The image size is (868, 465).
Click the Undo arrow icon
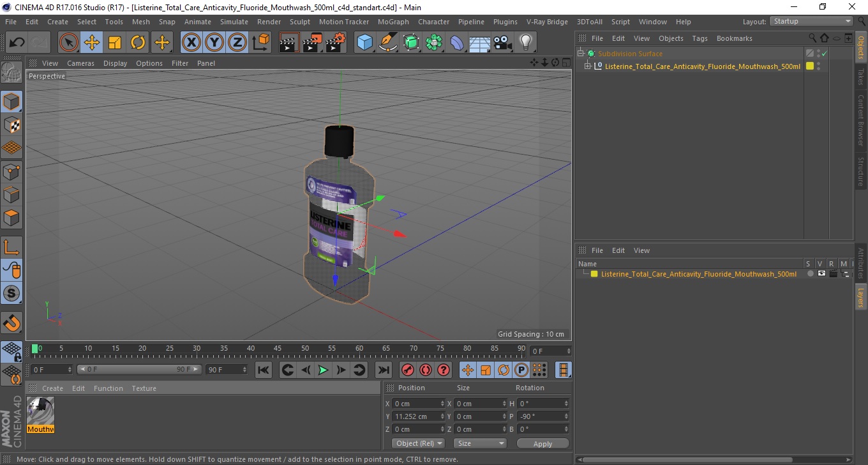[x=17, y=43]
